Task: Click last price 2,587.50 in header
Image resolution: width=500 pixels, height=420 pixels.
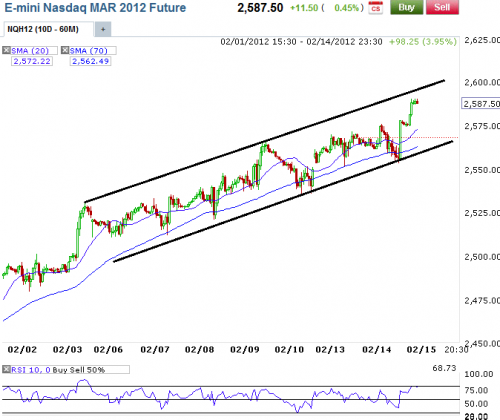Action: pyautogui.click(x=260, y=8)
